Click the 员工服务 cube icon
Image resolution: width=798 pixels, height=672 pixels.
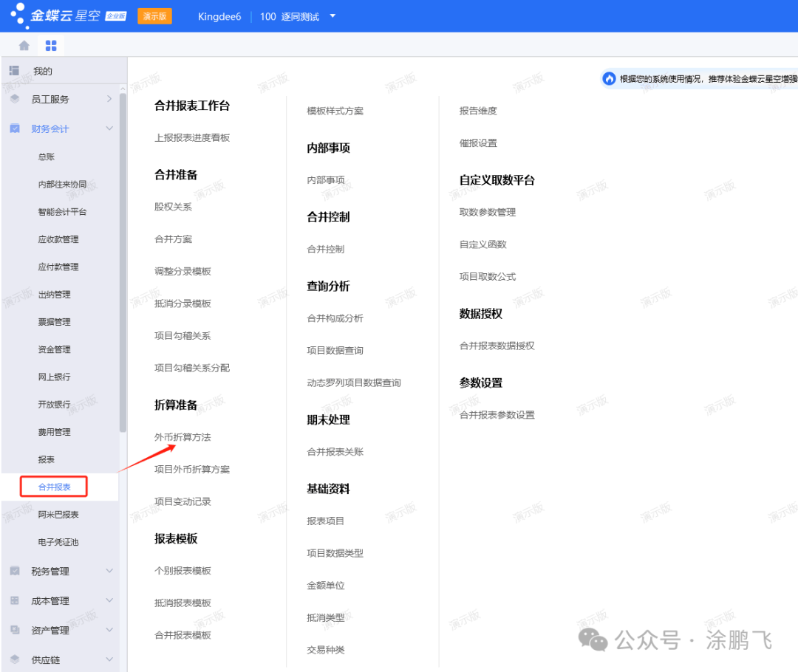point(15,99)
